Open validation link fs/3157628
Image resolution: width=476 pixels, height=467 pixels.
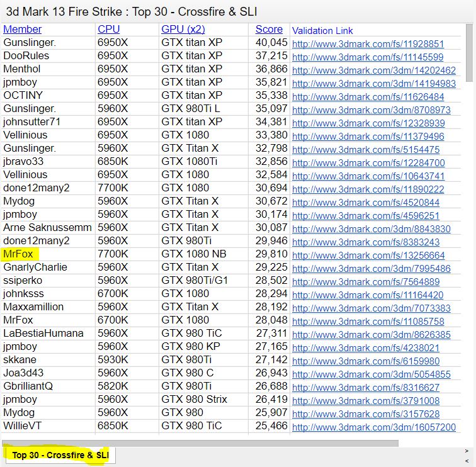[365, 414]
